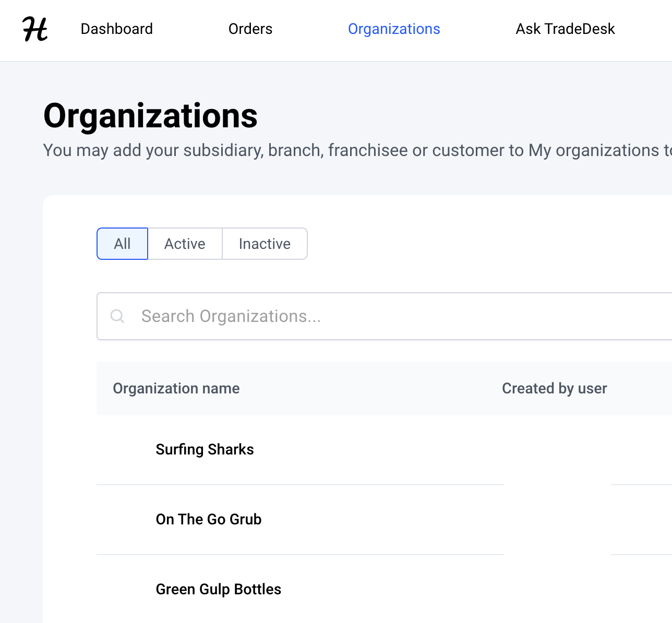
Task: Open the On The Go Grub row
Action: [209, 519]
